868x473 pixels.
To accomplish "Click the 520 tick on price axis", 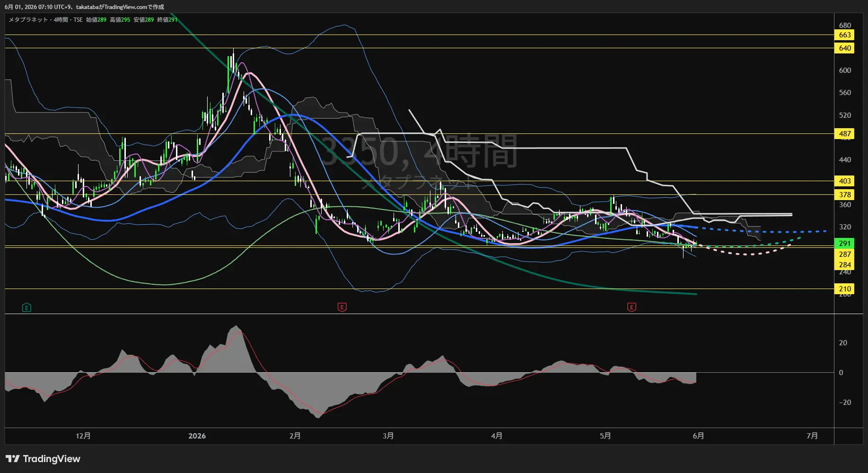I will pos(845,115).
